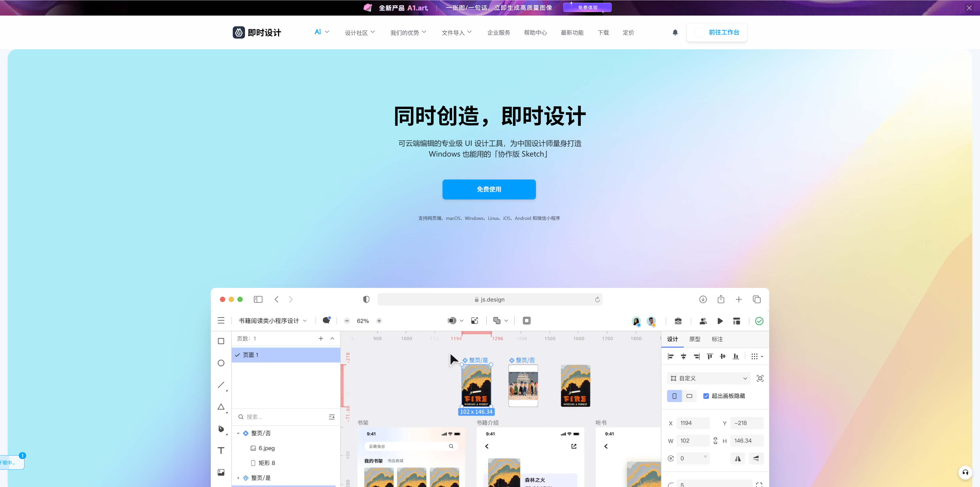Open the 定价 menu item
The image size is (980, 487).
[x=628, y=33]
